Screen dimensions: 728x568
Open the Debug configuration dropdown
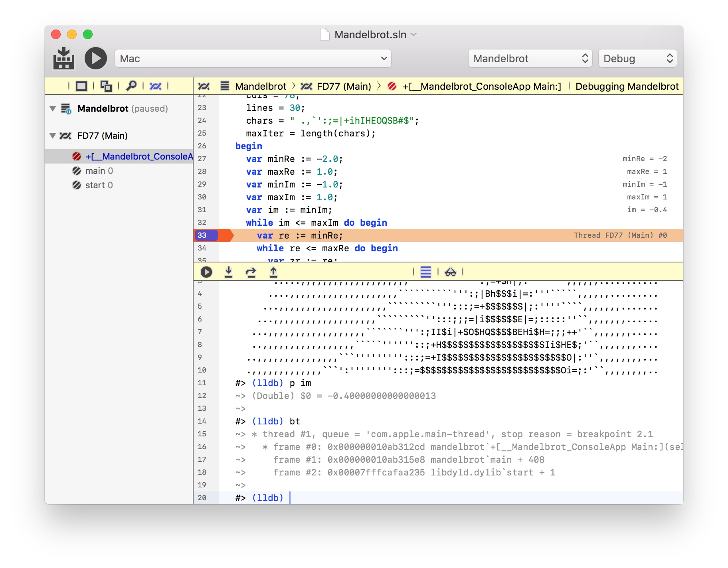tap(637, 59)
